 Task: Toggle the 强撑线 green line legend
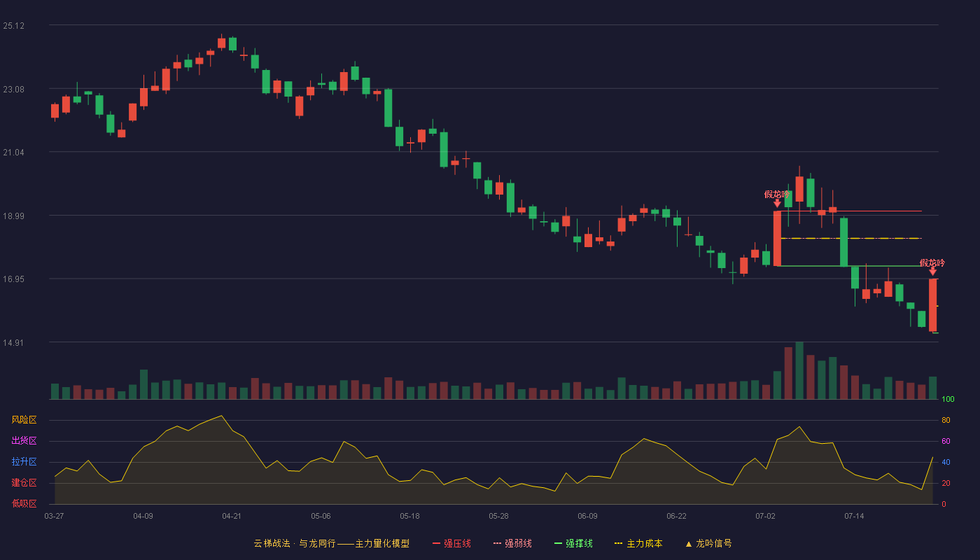pyautogui.click(x=573, y=543)
